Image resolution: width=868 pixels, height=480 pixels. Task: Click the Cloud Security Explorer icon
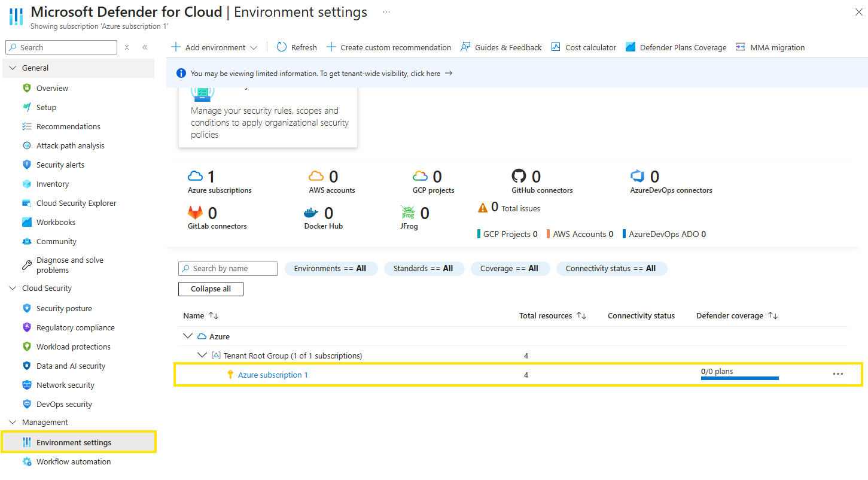point(26,203)
